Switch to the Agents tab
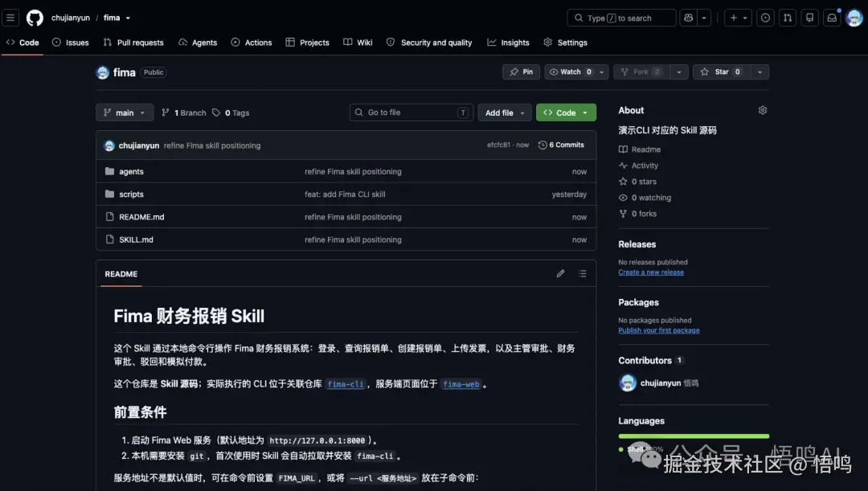This screenshot has height=491, width=868. pyautogui.click(x=198, y=43)
